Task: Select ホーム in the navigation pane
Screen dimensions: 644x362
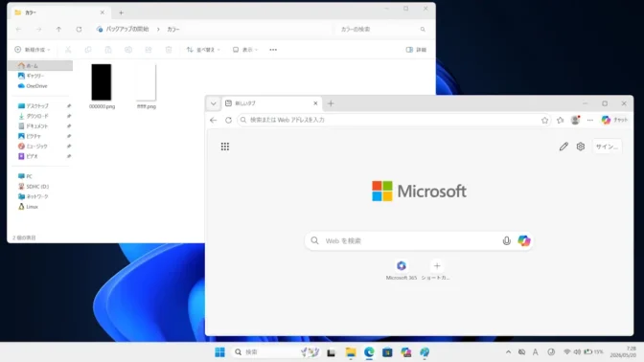Action: [x=40, y=66]
